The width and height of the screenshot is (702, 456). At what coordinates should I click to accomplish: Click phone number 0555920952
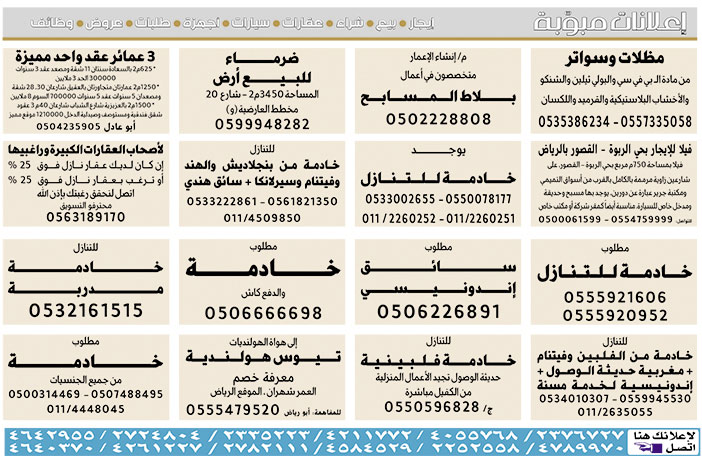615,315
